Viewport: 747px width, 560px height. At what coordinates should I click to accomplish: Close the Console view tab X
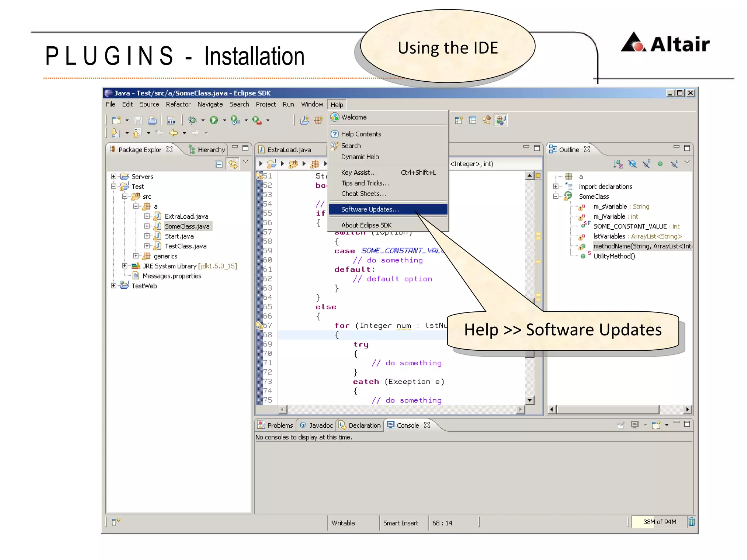click(x=427, y=425)
